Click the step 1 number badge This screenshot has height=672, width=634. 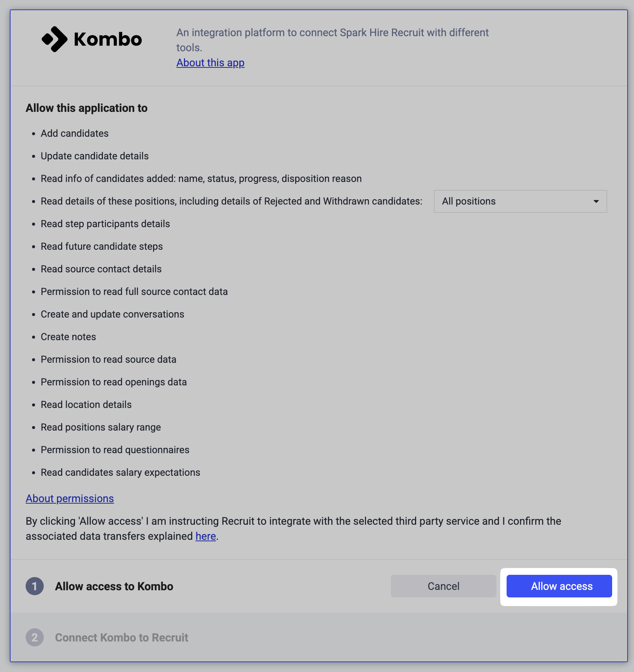(x=35, y=586)
